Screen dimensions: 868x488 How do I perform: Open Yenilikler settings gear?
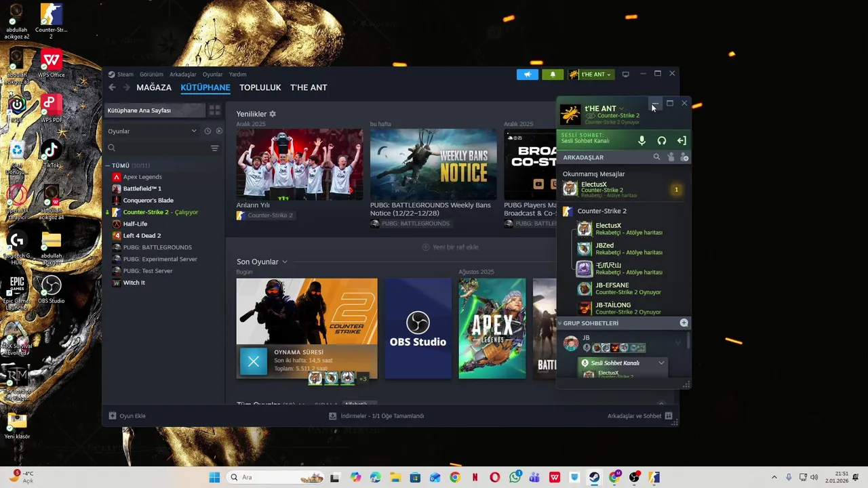[273, 114]
